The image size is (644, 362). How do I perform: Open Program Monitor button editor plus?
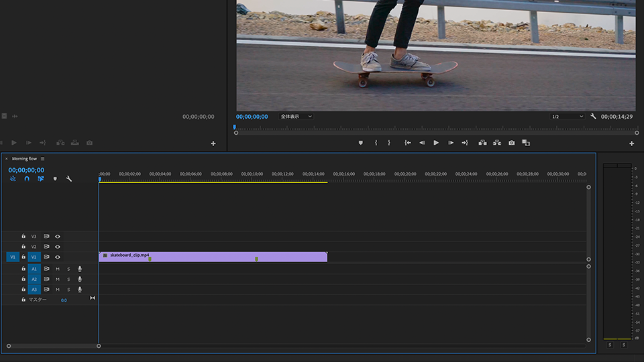pos(631,143)
